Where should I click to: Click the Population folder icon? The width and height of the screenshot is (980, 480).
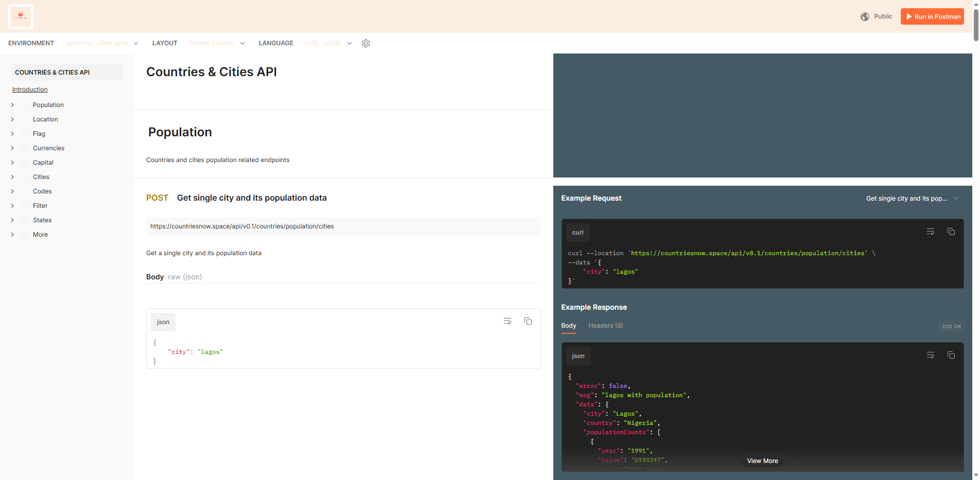(x=25, y=104)
